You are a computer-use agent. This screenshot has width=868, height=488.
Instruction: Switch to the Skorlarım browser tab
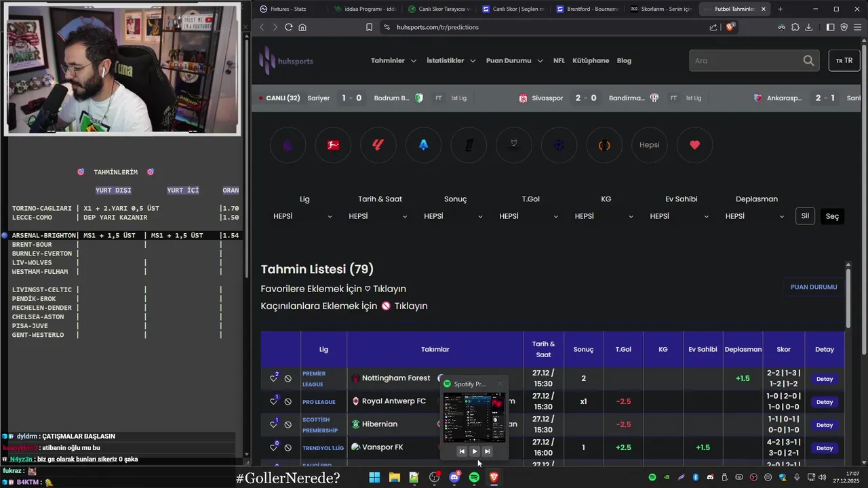660,9
